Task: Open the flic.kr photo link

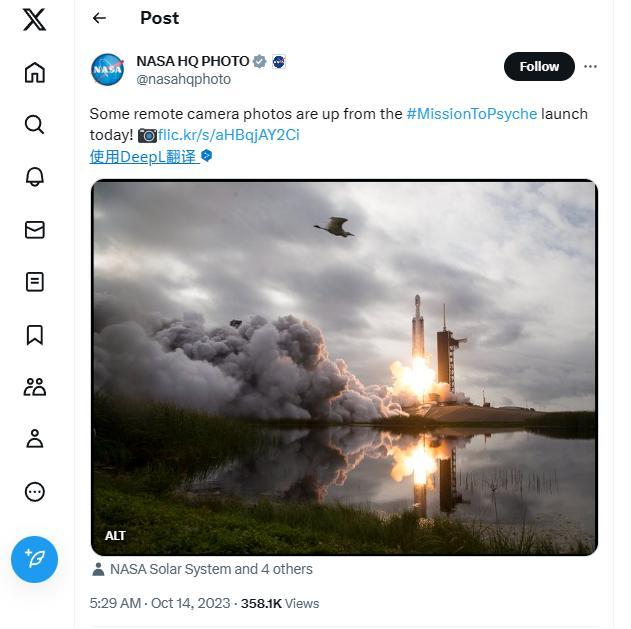Action: [228, 135]
